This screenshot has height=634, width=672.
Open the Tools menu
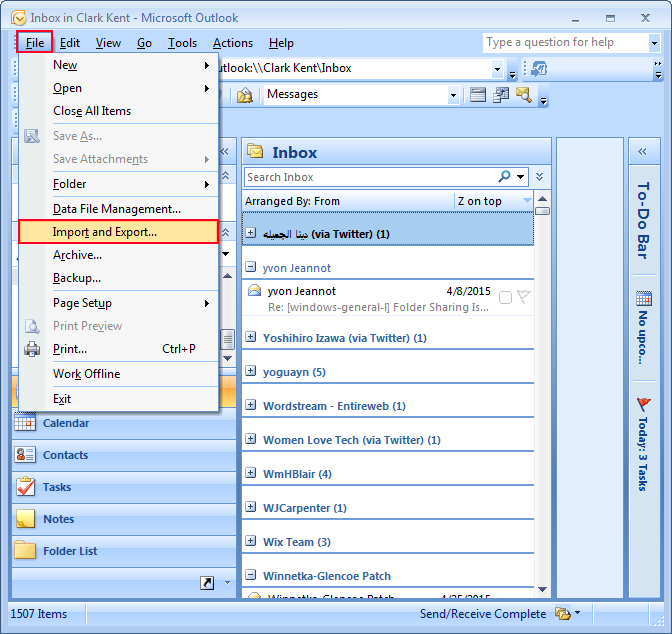click(182, 43)
